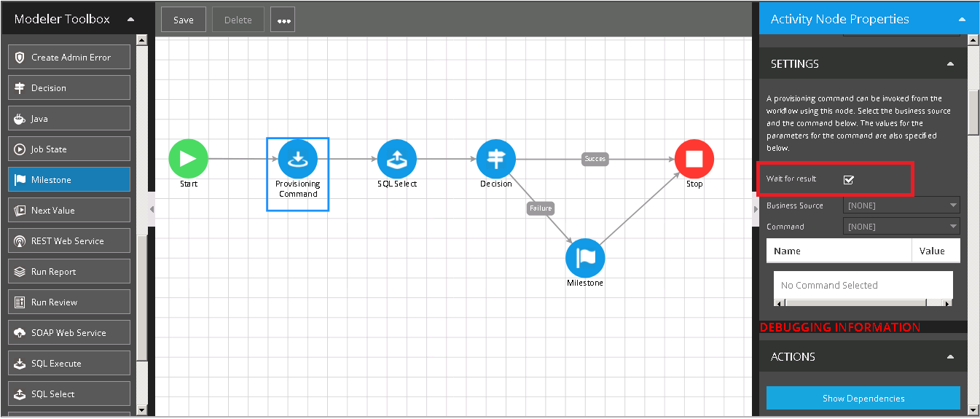Uncheck the Wait for result checkbox

[848, 179]
